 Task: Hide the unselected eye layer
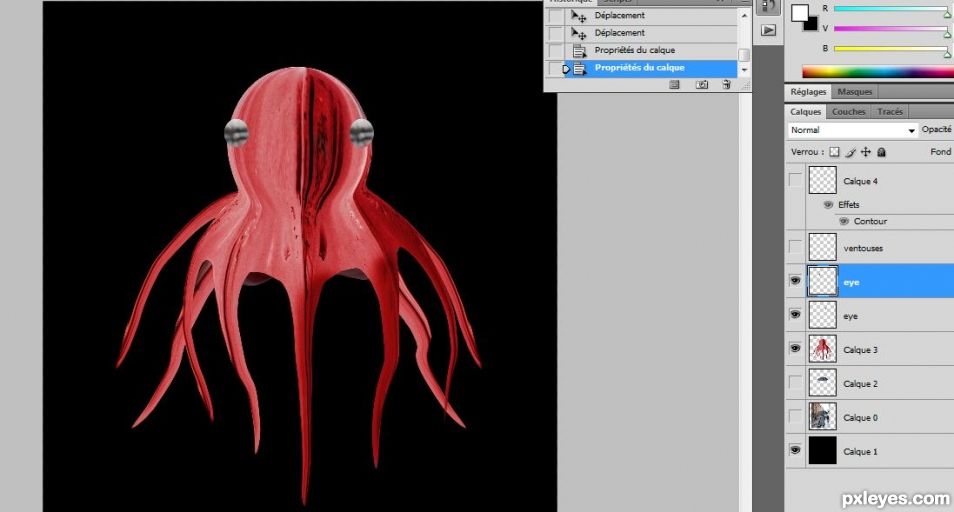point(795,315)
